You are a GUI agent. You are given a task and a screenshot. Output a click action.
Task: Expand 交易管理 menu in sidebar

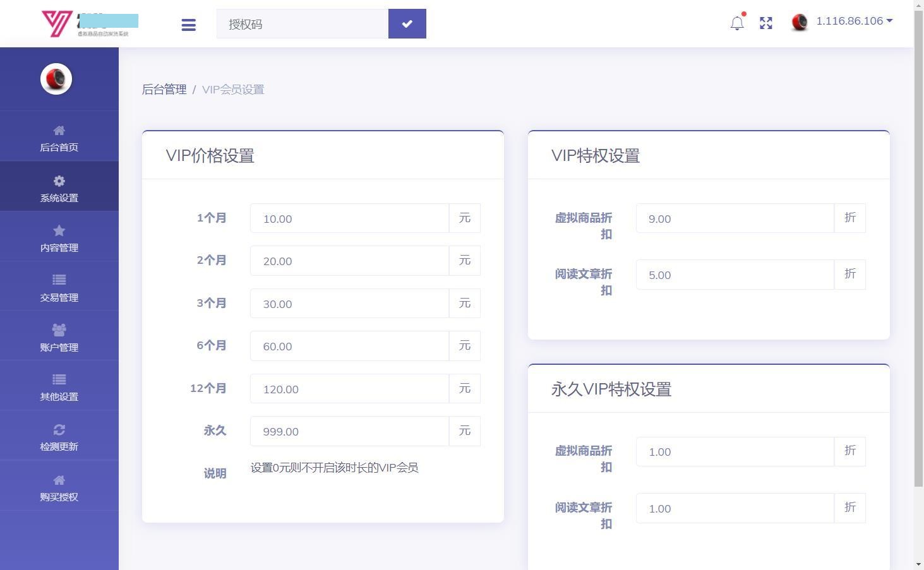(x=59, y=288)
